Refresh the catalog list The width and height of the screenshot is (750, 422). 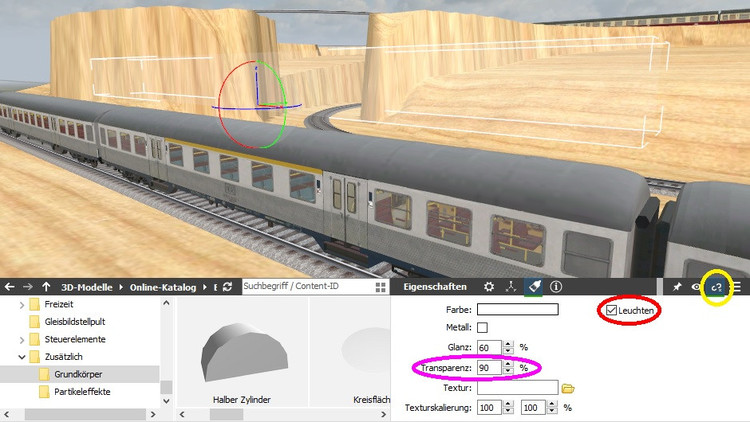point(228,287)
